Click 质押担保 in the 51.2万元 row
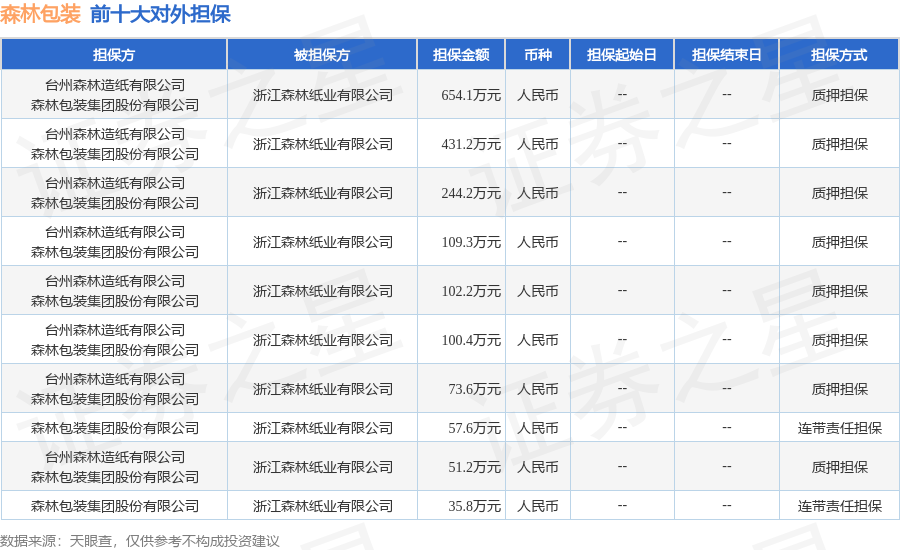Viewport: 900px width, 550px height. pyautogui.click(x=839, y=467)
